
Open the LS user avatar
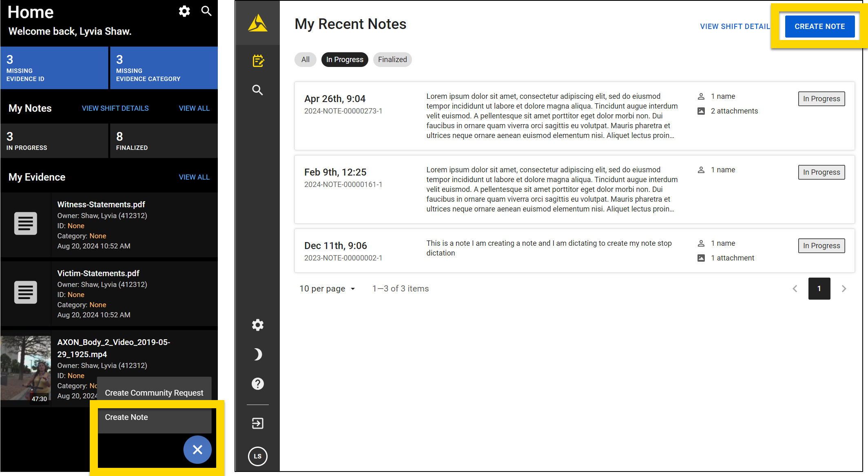[x=257, y=456]
